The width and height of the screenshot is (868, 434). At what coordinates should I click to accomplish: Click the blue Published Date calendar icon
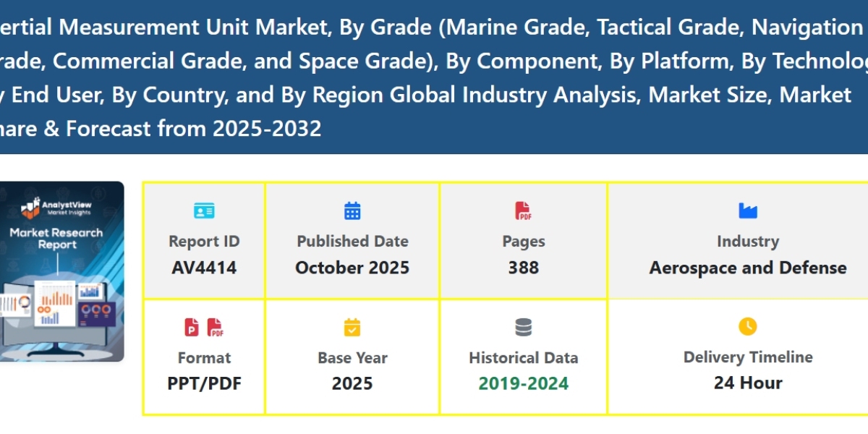(x=352, y=211)
